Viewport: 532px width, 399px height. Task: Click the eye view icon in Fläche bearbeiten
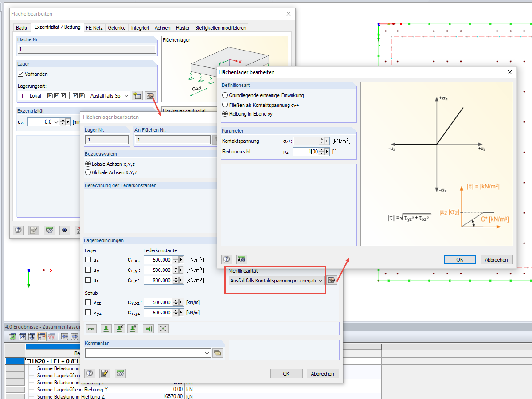click(x=65, y=230)
